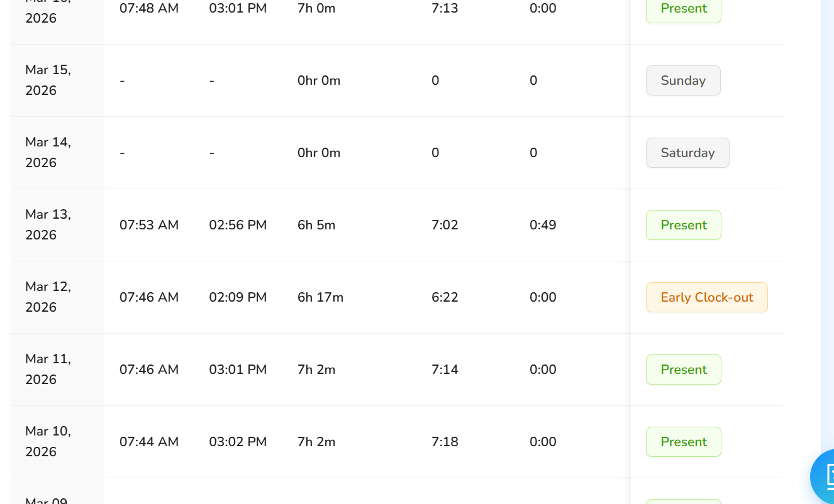
Task: Click the 02:09 PM clock-out time
Action: pyautogui.click(x=238, y=297)
